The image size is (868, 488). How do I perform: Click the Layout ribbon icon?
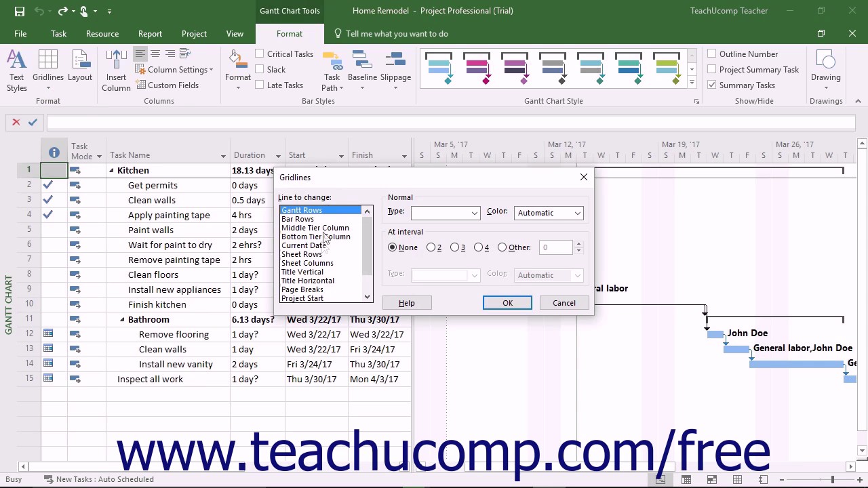[80, 66]
